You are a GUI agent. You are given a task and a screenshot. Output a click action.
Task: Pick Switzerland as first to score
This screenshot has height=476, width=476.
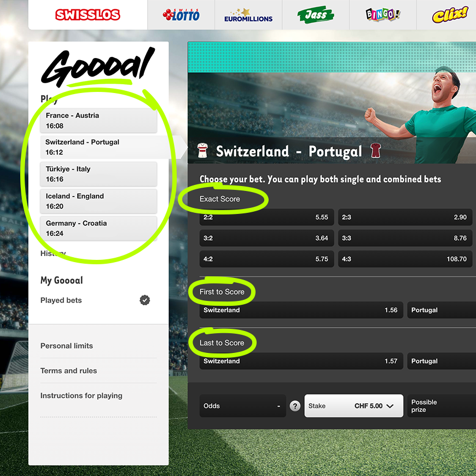[301, 310]
